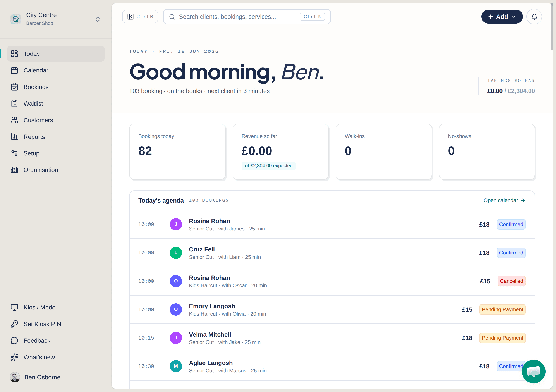Click the search magnifier icon
The width and height of the screenshot is (556, 392).
(x=172, y=17)
